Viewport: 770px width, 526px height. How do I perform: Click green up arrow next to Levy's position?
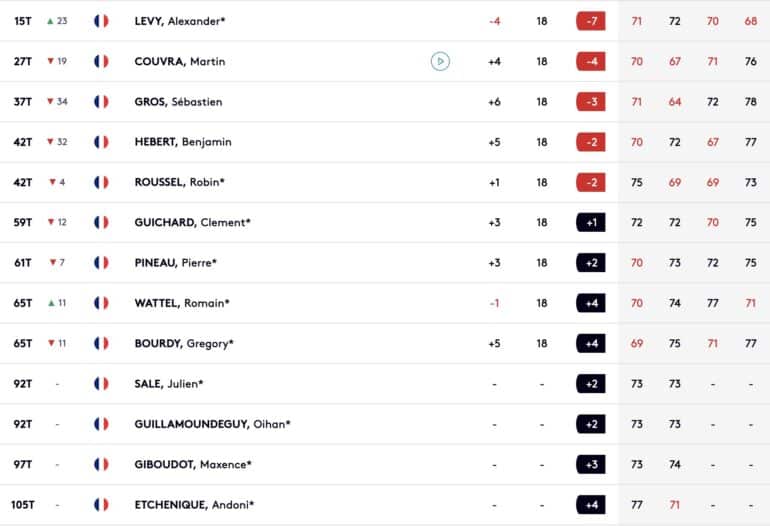tap(50, 21)
